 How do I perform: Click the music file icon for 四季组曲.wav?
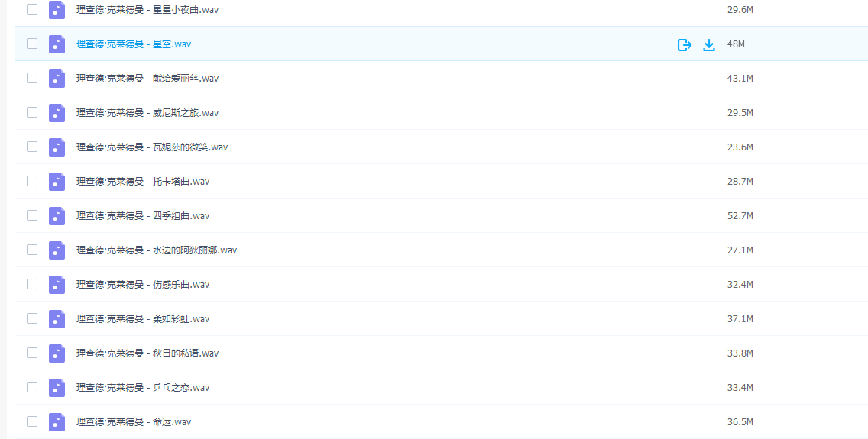tap(57, 215)
